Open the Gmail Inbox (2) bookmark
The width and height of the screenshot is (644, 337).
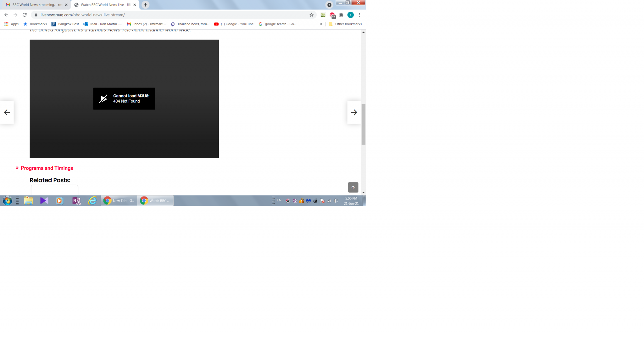click(146, 24)
